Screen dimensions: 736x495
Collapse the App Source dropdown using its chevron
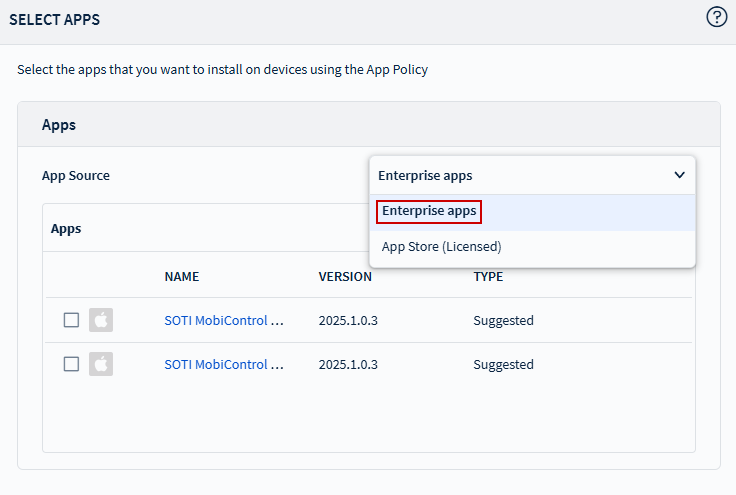coord(679,175)
